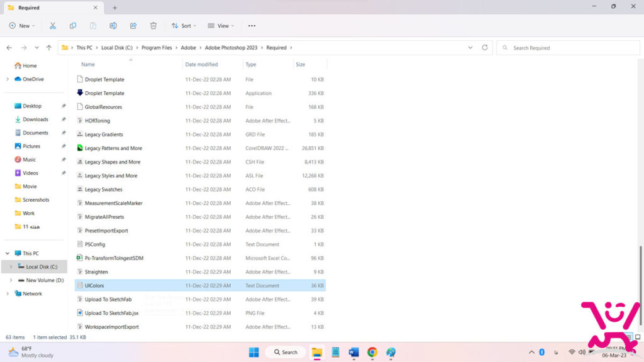Open Pictures in navigation pane

pos(31,146)
